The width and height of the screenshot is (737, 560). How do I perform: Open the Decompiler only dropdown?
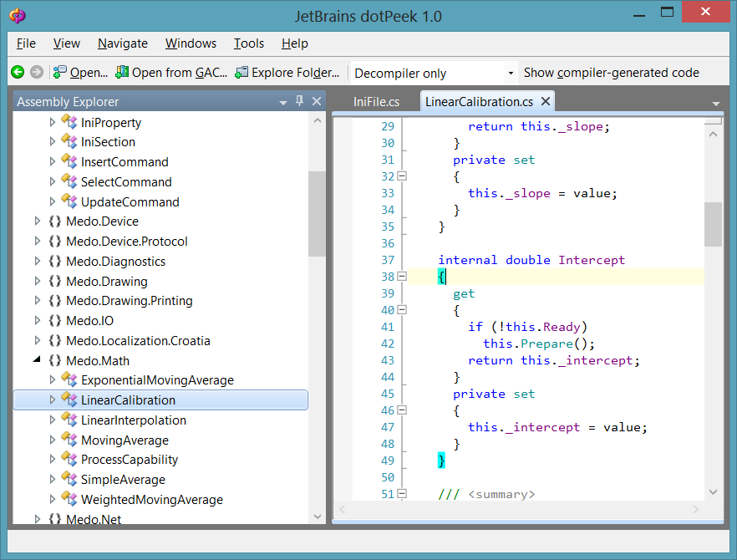pyautogui.click(x=511, y=74)
